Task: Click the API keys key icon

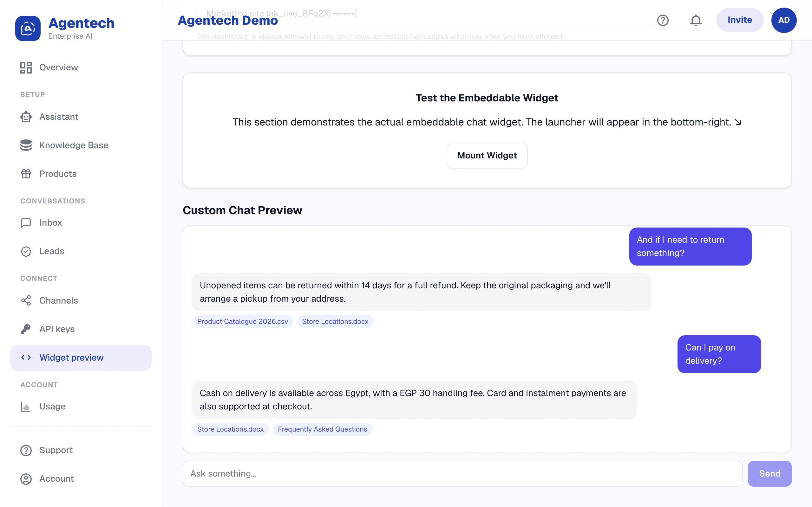Action: point(26,329)
